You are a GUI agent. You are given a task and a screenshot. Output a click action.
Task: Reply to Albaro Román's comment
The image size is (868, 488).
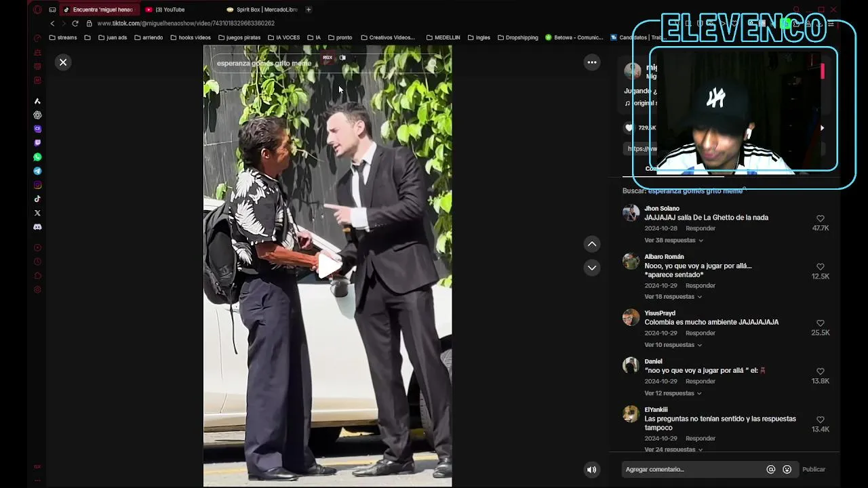click(x=701, y=285)
